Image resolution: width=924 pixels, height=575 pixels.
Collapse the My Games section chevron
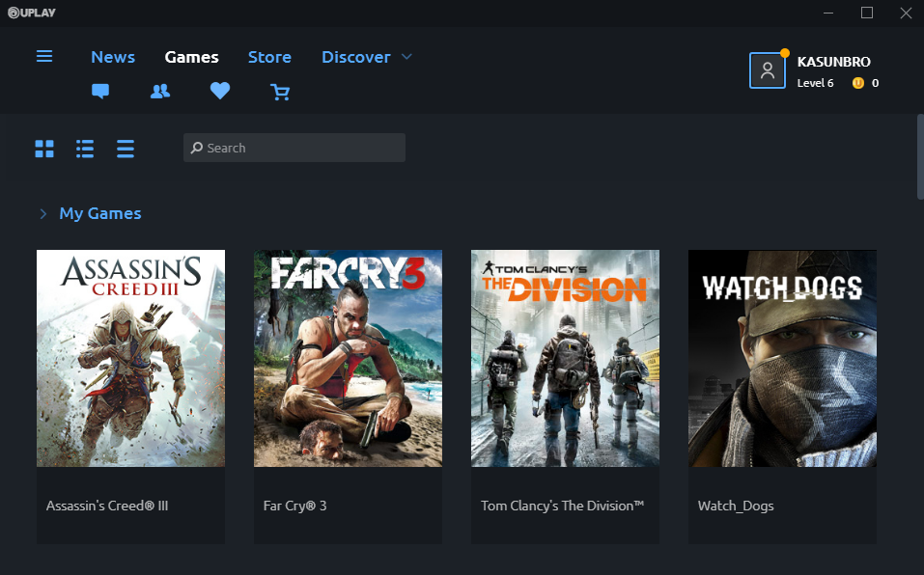point(43,213)
